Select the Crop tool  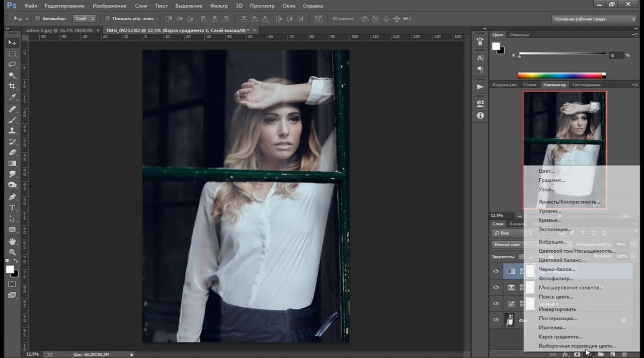[13, 87]
